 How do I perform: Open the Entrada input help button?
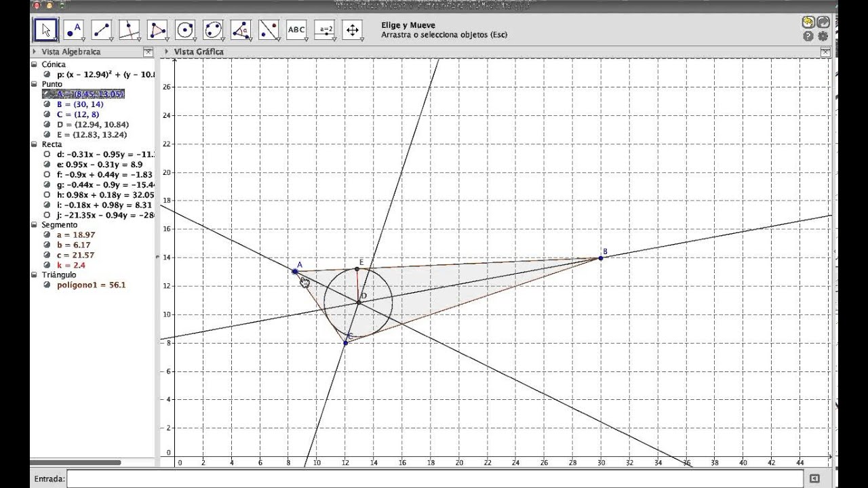coord(814,479)
